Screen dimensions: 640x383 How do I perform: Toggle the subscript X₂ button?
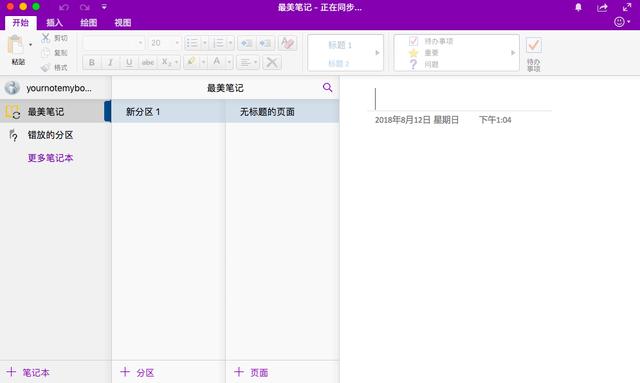(x=166, y=62)
